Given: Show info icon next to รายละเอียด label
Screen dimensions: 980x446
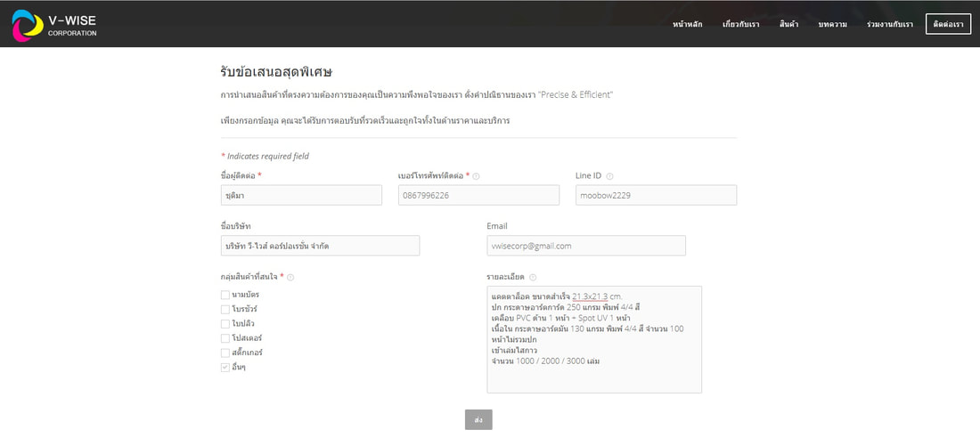Looking at the screenshot, I should [533, 278].
